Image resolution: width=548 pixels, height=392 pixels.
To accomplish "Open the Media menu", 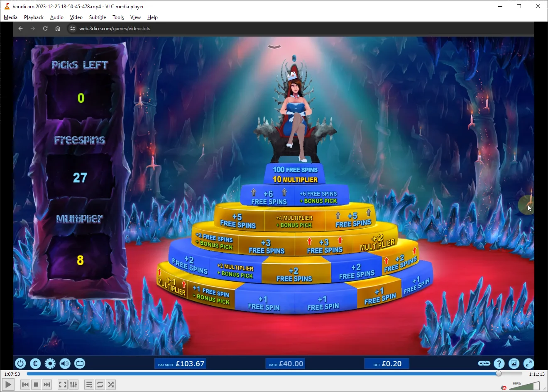I will coord(10,17).
